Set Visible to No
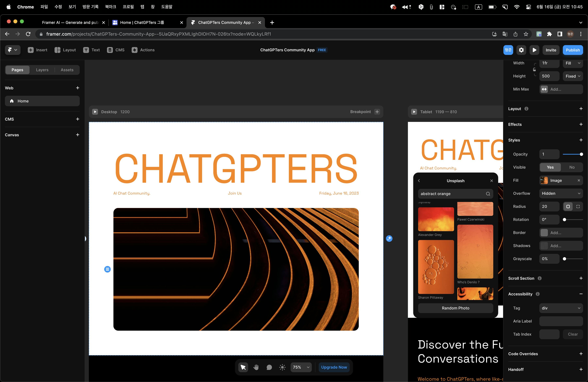The image size is (588, 382). pos(572,167)
